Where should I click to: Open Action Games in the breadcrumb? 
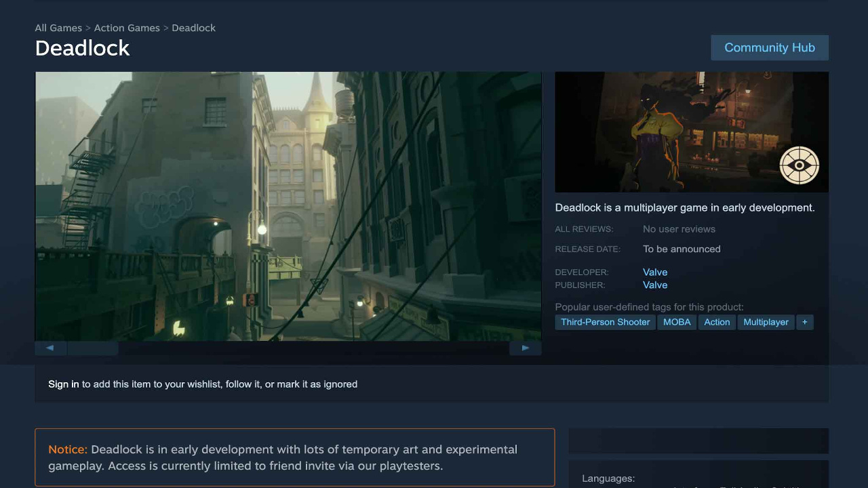127,28
